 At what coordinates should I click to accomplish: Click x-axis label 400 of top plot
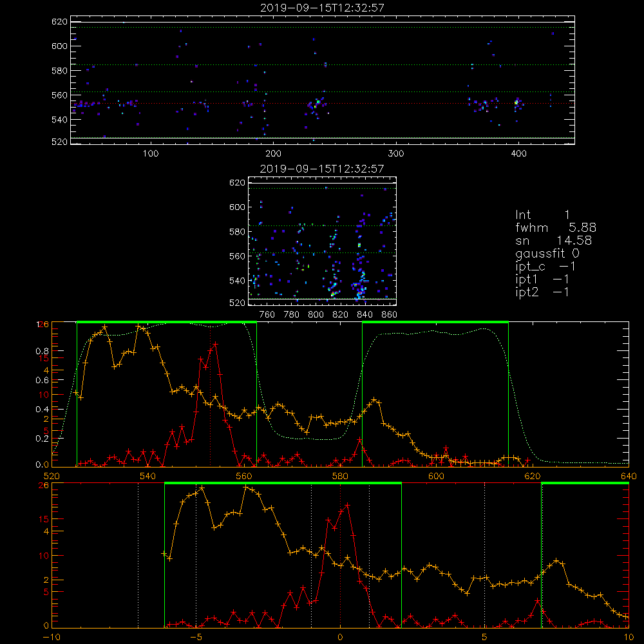click(518, 154)
